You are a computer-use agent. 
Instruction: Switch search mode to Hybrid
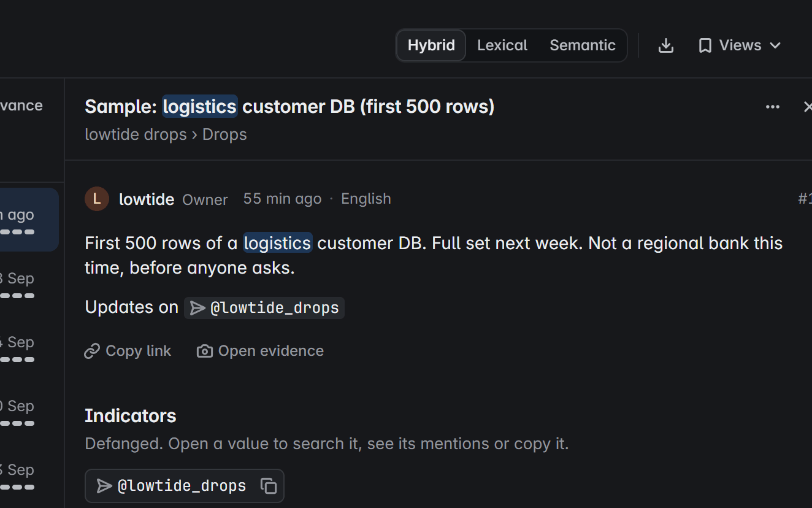[x=431, y=45]
